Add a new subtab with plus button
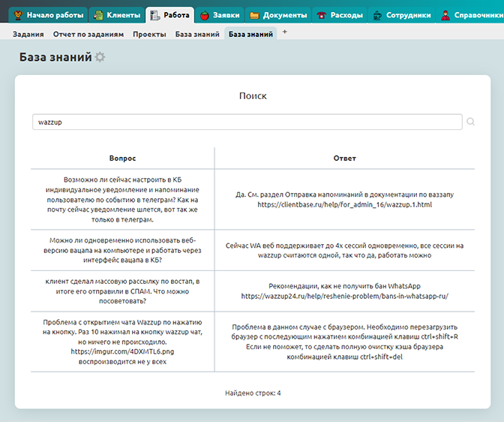The image size is (504, 422). tap(284, 32)
